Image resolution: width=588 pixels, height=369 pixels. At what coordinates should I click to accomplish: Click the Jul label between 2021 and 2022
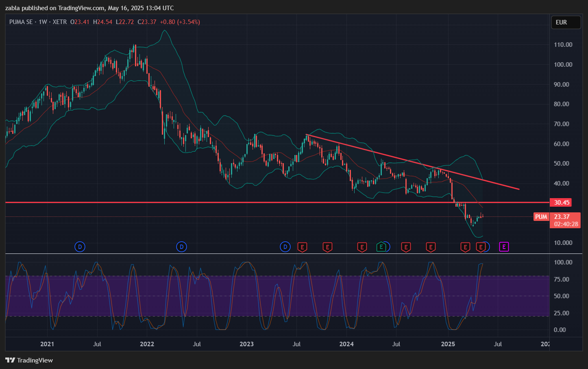(97, 344)
